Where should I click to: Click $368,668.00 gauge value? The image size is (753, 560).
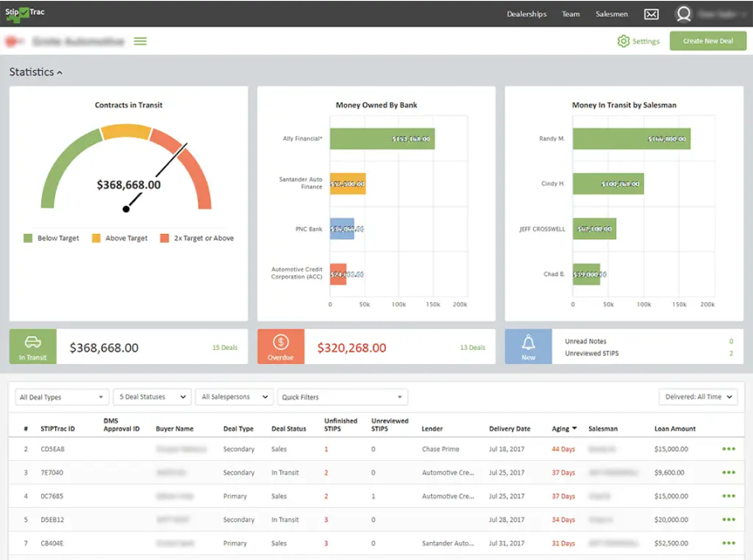129,185
